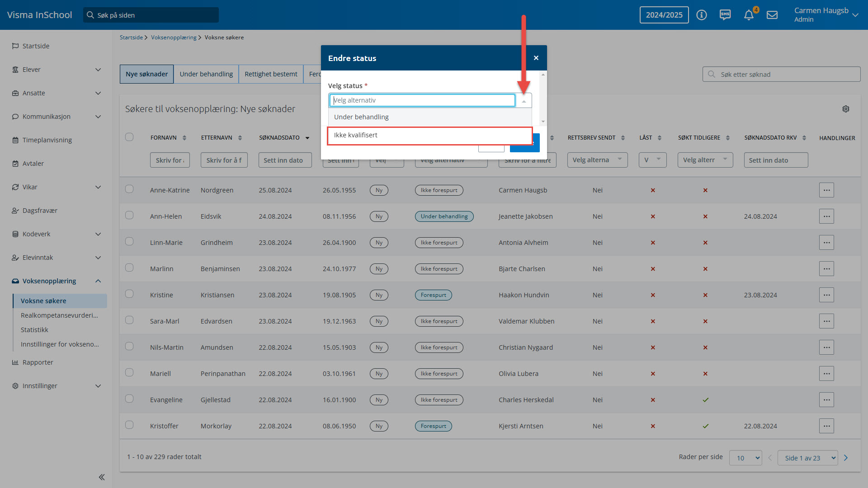
Task: Go to next page arrow
Action: 846,458
